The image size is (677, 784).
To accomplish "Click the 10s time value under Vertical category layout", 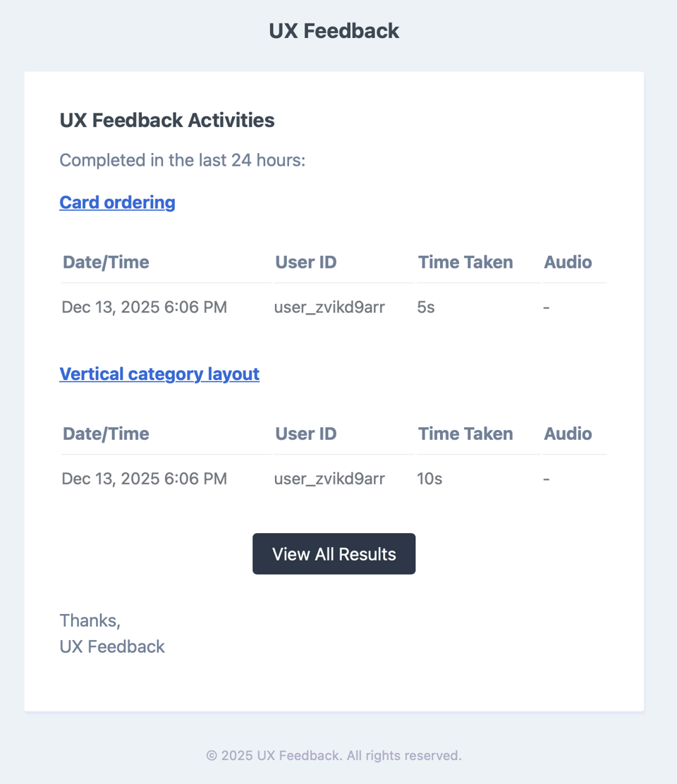I will click(429, 479).
